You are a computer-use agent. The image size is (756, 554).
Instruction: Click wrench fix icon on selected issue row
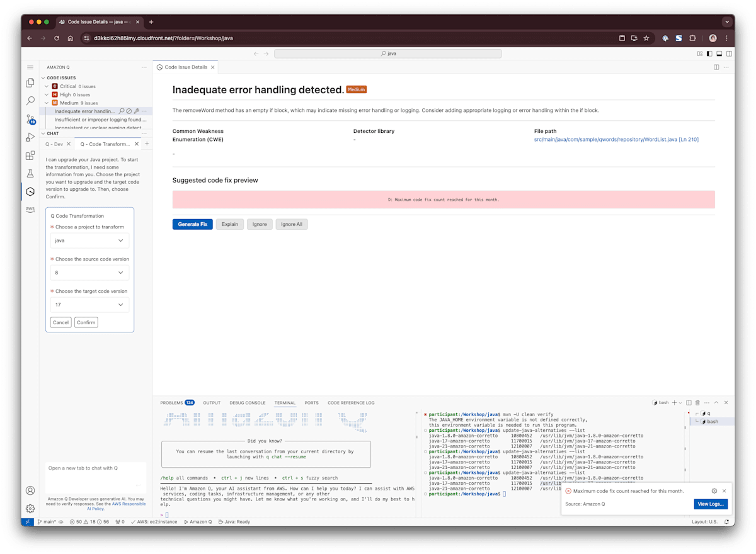pyautogui.click(x=137, y=111)
